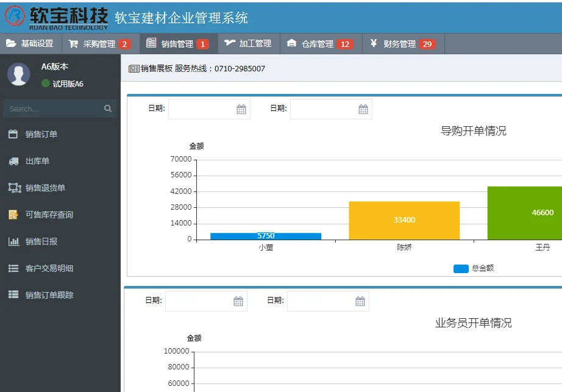Click the 销售订单跟踪 table icon
Image resolution: width=562 pixels, height=392 pixels.
13,294
